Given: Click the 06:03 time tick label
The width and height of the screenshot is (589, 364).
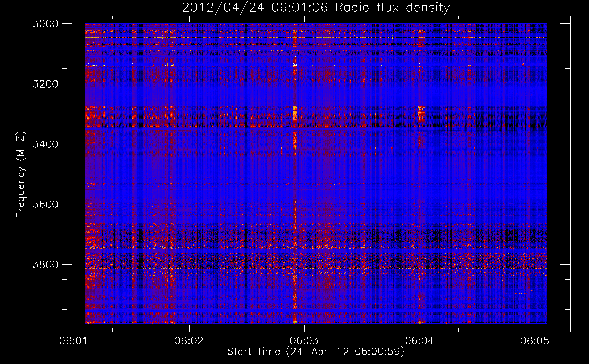Looking at the screenshot, I should (x=304, y=341).
